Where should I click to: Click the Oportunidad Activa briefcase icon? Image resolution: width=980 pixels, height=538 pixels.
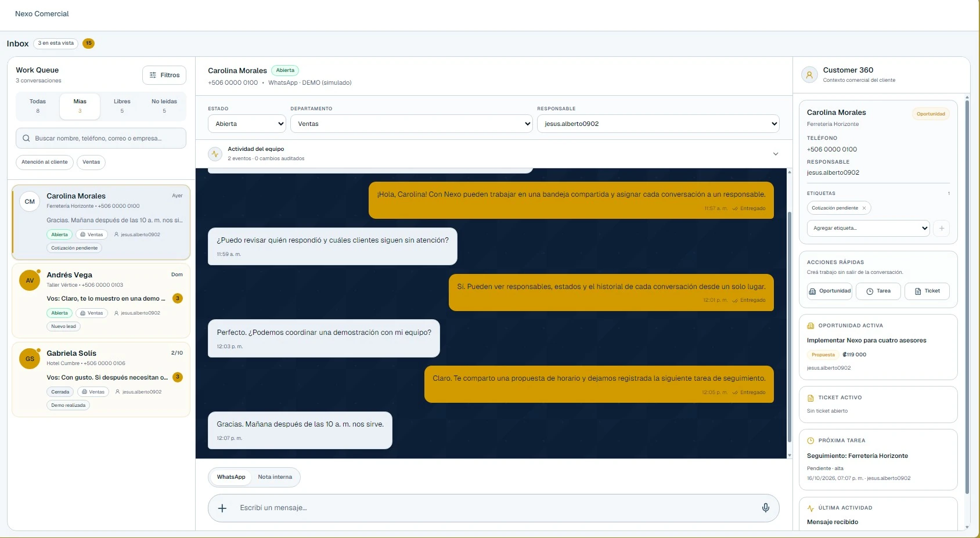click(810, 326)
